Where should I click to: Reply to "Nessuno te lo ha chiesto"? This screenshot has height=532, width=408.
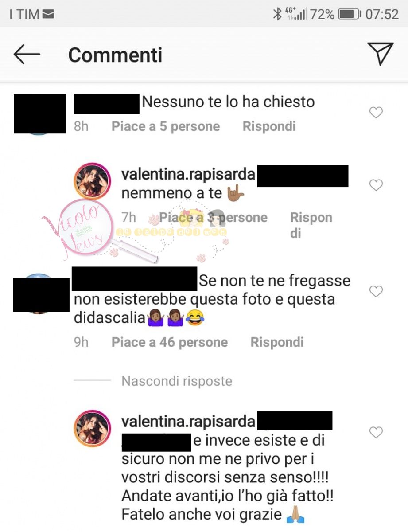269,126
